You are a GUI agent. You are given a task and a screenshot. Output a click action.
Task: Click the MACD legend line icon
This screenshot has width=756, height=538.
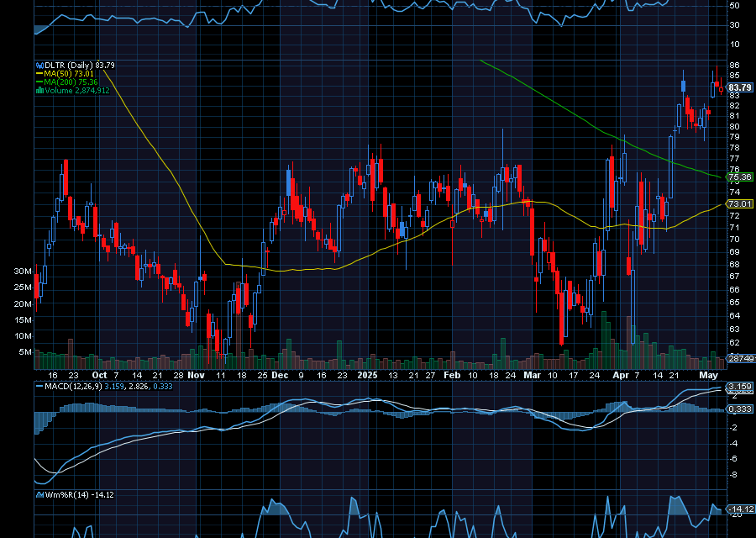pos(38,386)
